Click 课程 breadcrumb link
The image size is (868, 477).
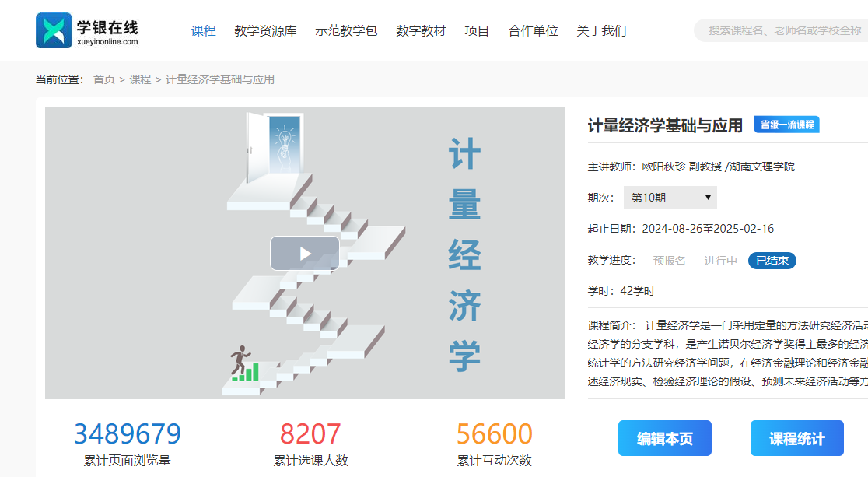[x=140, y=79]
